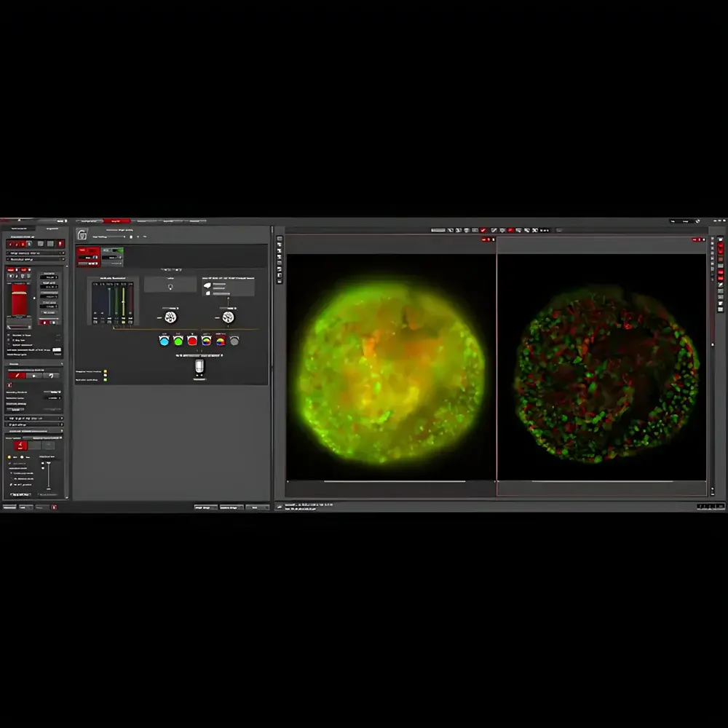Click the middle grey acquisition button beside pencil

coord(34,375)
